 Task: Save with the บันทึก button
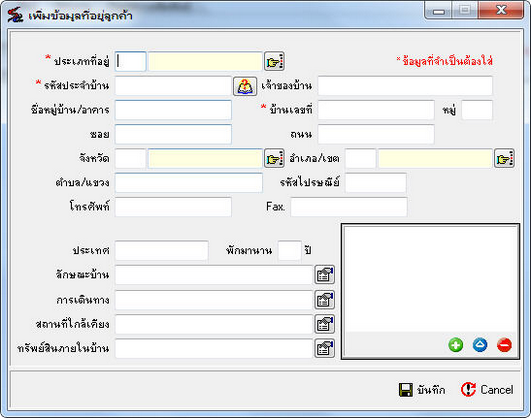pyautogui.click(x=422, y=390)
